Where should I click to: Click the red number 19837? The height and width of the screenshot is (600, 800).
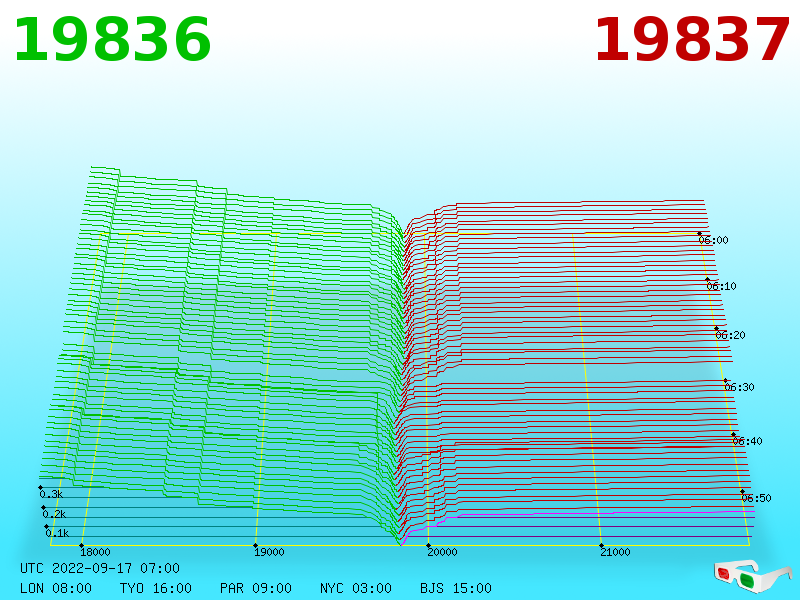pyautogui.click(x=692, y=40)
